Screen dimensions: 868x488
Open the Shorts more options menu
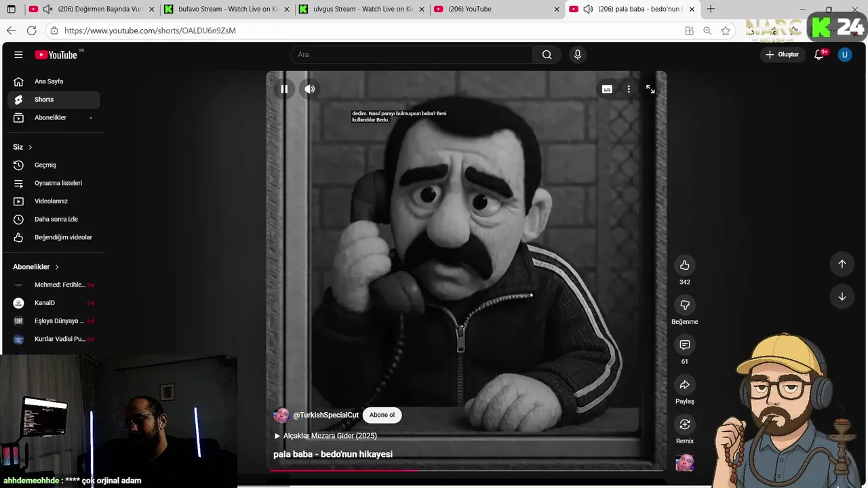(629, 89)
